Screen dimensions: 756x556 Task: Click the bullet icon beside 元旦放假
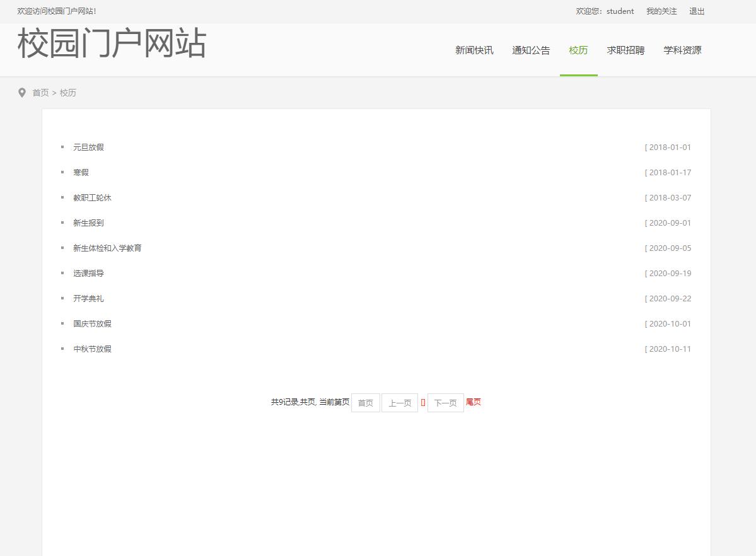pos(62,147)
